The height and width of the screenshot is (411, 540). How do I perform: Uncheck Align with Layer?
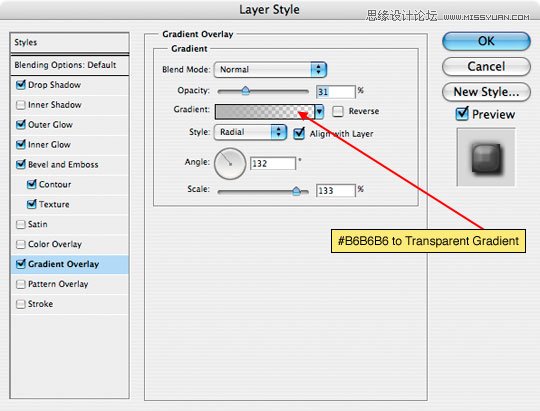299,133
